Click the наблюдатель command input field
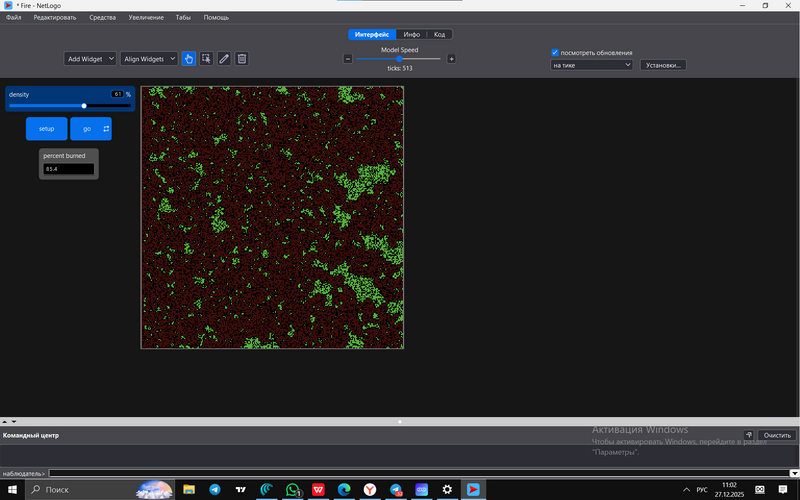This screenshot has height=500, width=800. point(400,473)
